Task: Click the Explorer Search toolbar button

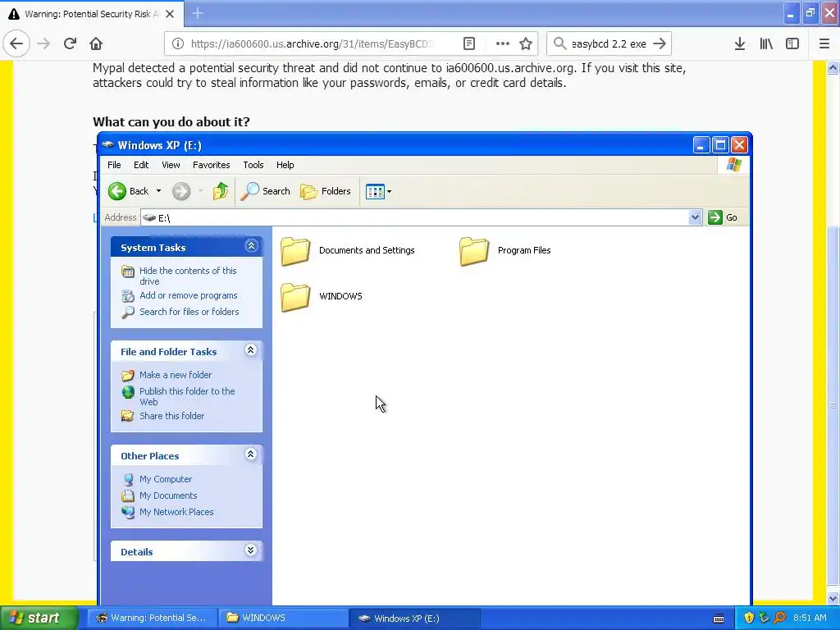Action: pyautogui.click(x=265, y=191)
